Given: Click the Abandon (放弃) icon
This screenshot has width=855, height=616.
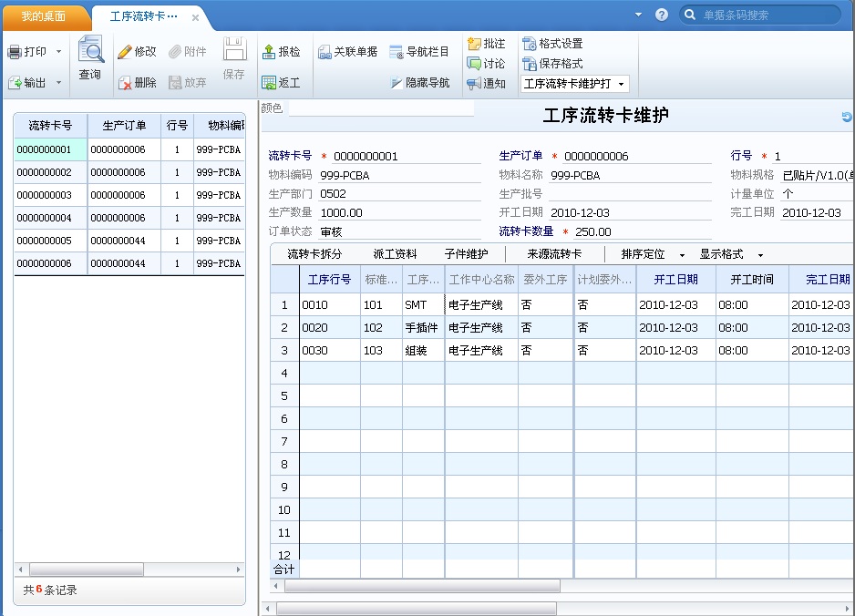Looking at the screenshot, I should 175,83.
